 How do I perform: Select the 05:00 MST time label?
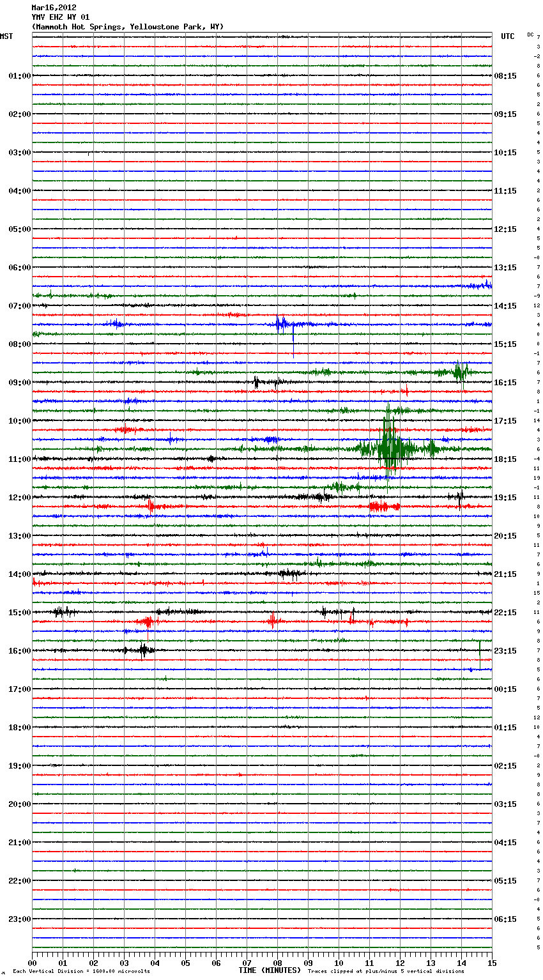click(x=19, y=229)
